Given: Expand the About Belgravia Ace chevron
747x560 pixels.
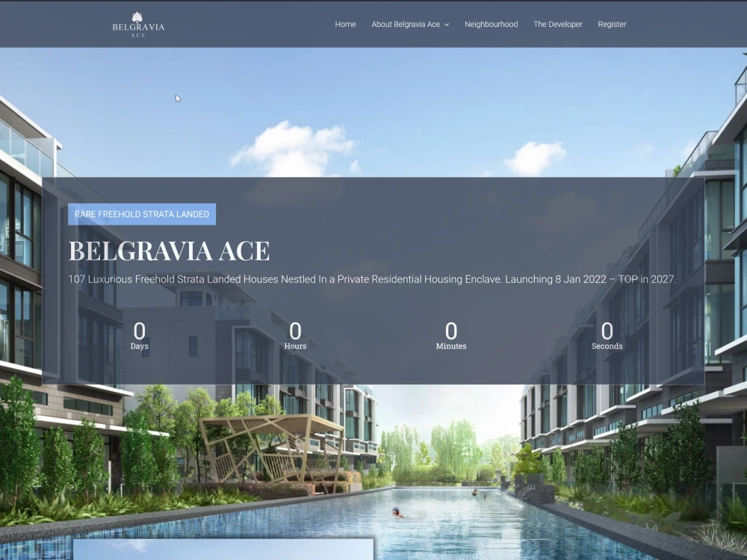Looking at the screenshot, I should coord(447,25).
